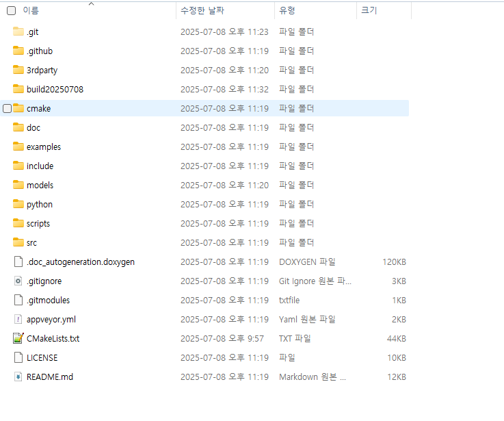Click the 3KB size of .gitignore
This screenshot has width=504, height=421.
point(399,281)
